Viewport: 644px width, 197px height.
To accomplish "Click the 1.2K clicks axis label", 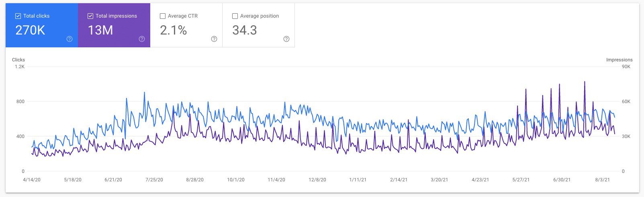I will click(x=20, y=67).
